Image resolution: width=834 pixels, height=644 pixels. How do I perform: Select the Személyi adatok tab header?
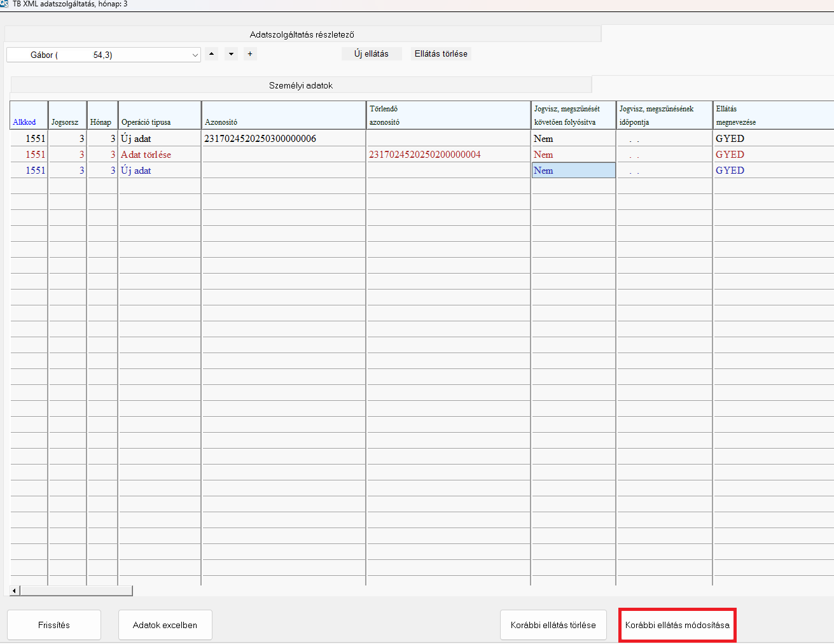(301, 85)
